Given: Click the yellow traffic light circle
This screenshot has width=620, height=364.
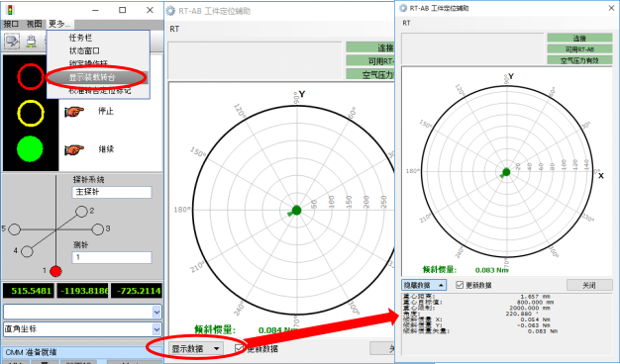Looking at the screenshot, I should point(31,114).
